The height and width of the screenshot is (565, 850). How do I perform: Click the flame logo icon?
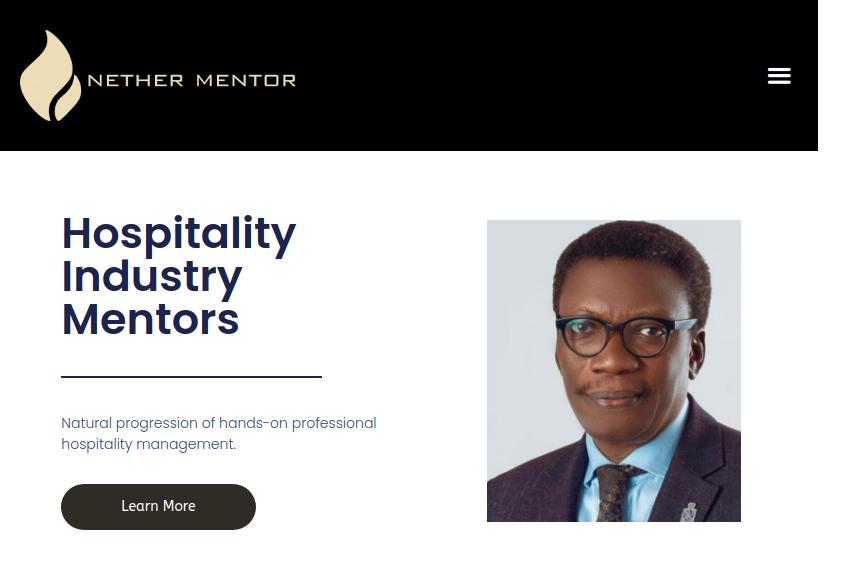[50, 77]
